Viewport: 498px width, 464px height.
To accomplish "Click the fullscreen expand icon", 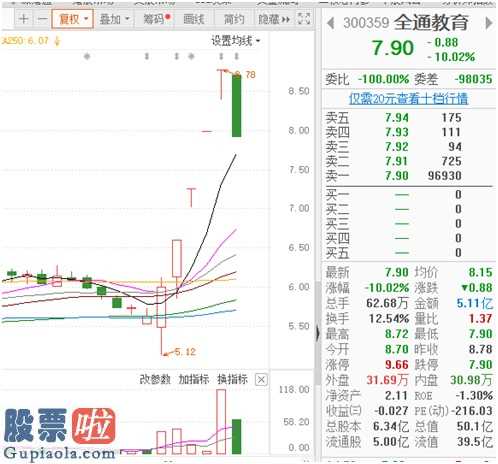I will (304, 19).
